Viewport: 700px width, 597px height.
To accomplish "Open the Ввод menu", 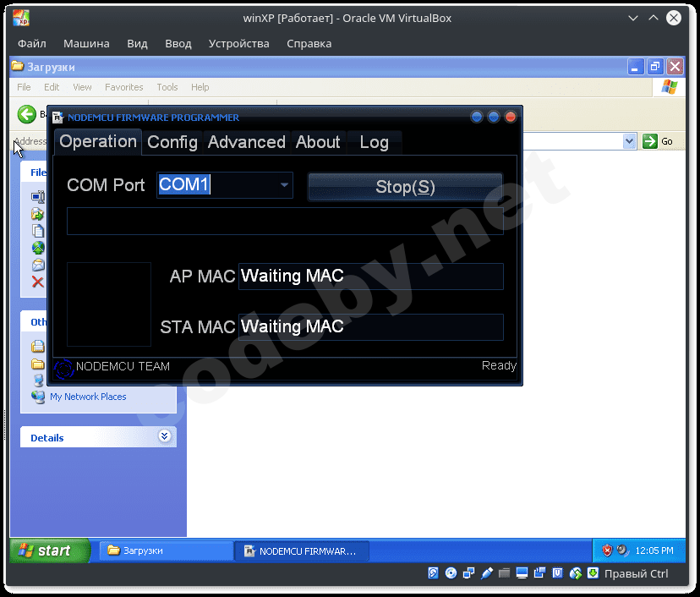I will (x=178, y=44).
